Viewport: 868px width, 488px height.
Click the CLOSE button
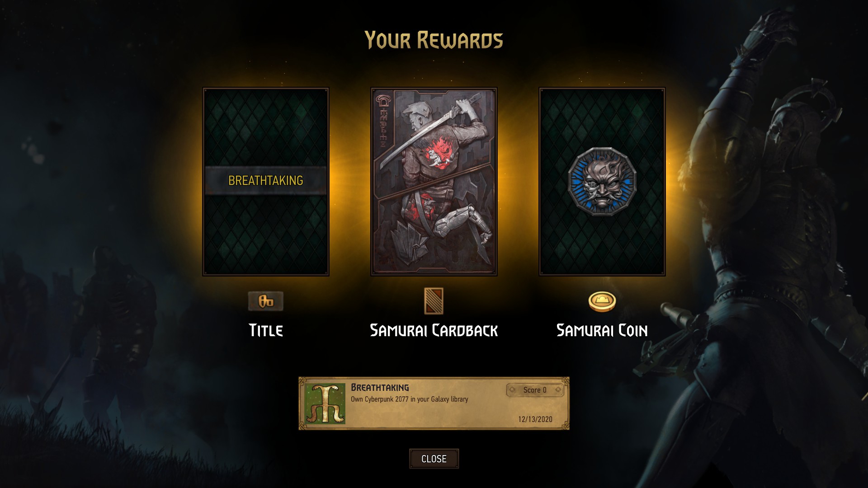434,459
